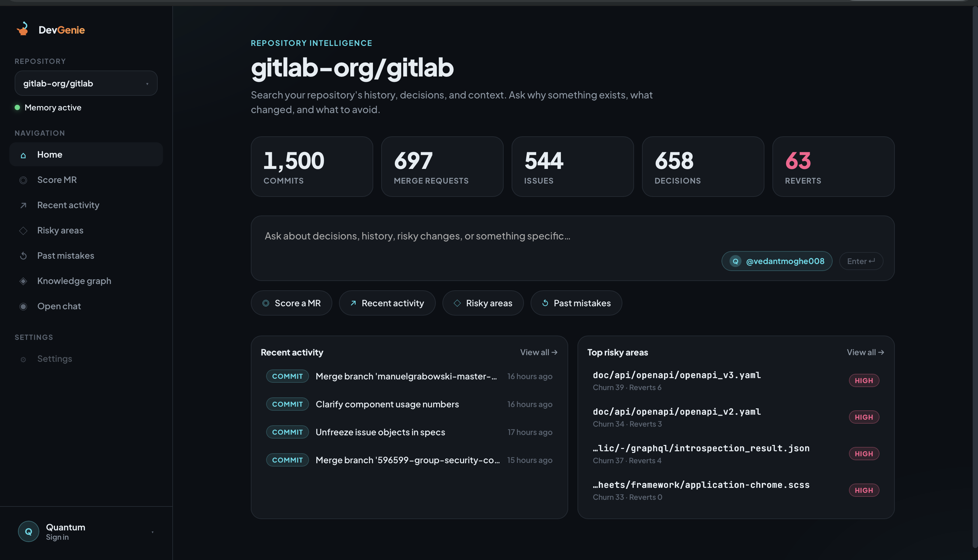Click View all in Top risky areas panel

click(865, 352)
